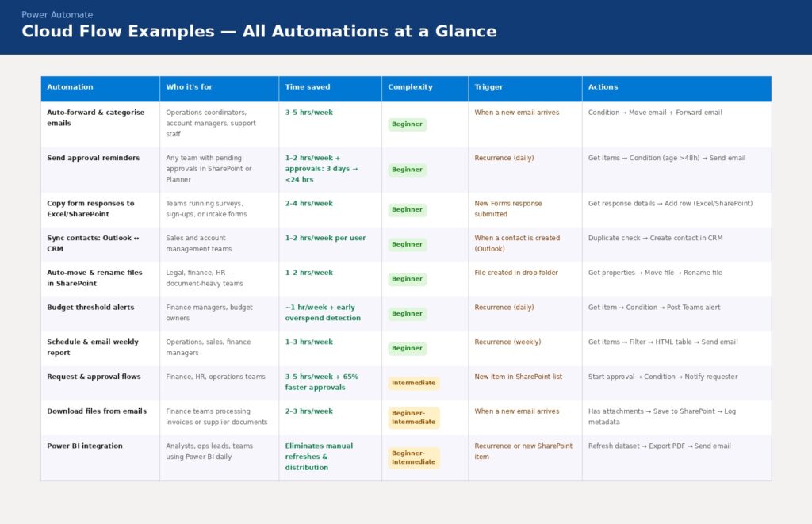
Task: Click Analysts, ops leads audience cell
Action: pos(209,451)
